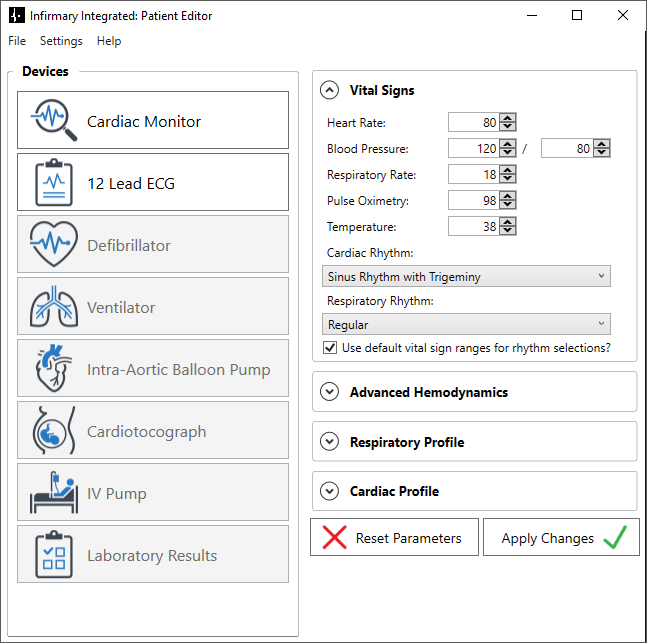Image resolution: width=647 pixels, height=643 pixels.
Task: Click the Reset Parameters button
Action: [394, 537]
